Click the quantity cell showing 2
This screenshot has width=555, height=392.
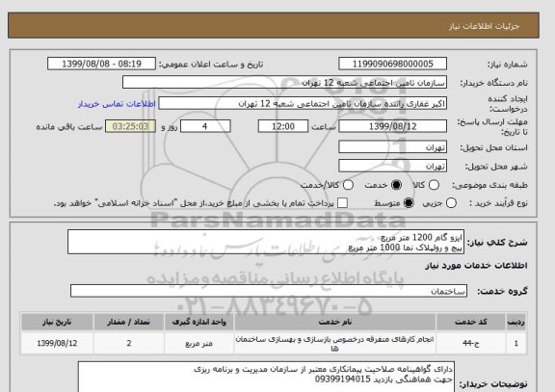pos(129,343)
